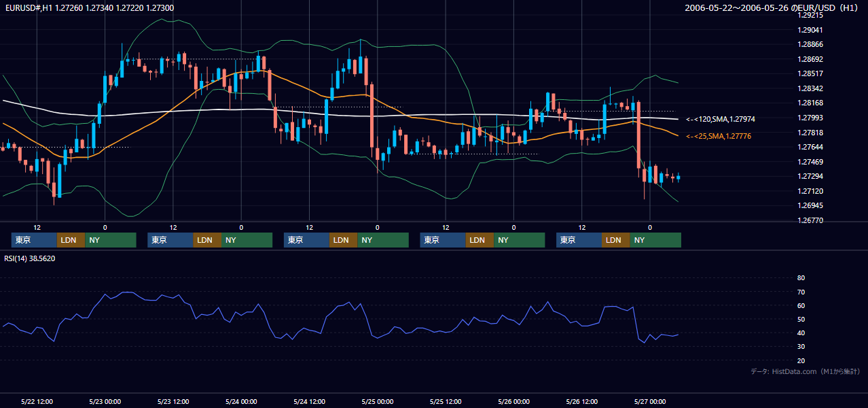Select the 5/26 00:00 time axis label

click(x=513, y=402)
